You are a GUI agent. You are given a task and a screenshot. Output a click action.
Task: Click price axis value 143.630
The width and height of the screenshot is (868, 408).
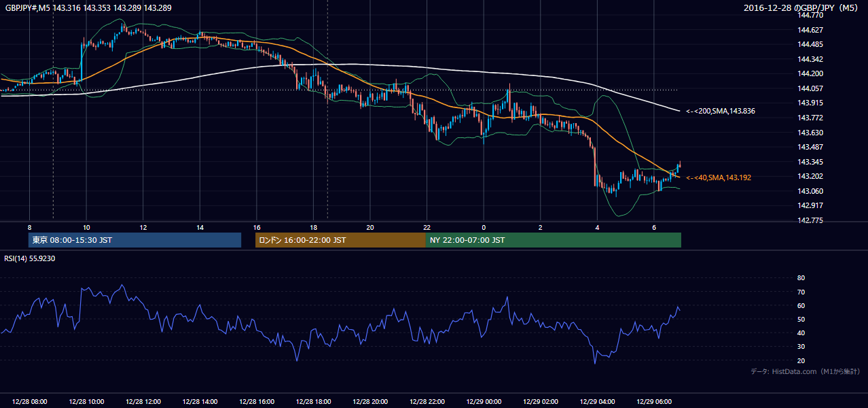[x=810, y=133]
